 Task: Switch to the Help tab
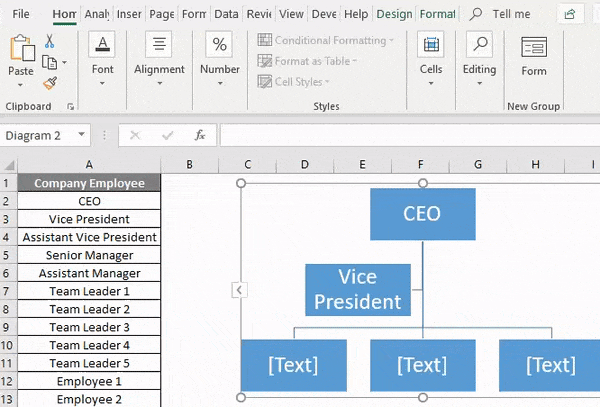pyautogui.click(x=356, y=14)
